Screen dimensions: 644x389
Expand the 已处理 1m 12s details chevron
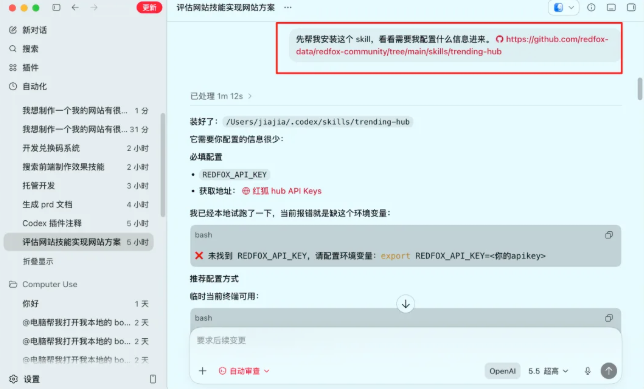[250, 97]
